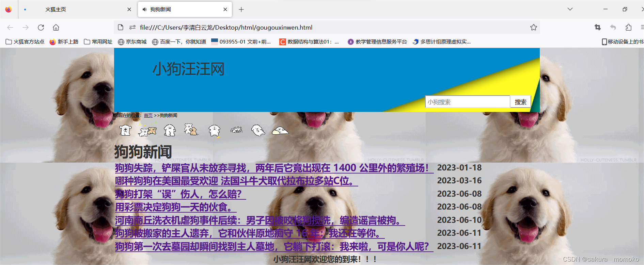
Task: Go forward to the next page
Action: [x=26, y=28]
